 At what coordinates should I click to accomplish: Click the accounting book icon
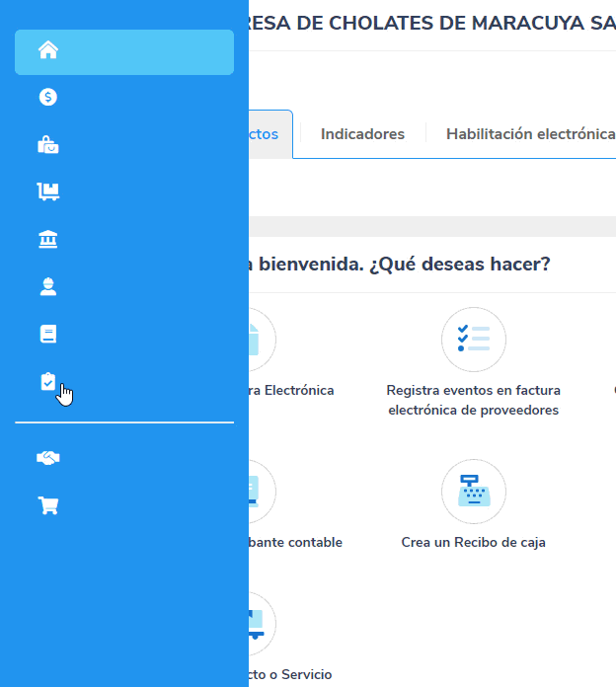(x=48, y=334)
